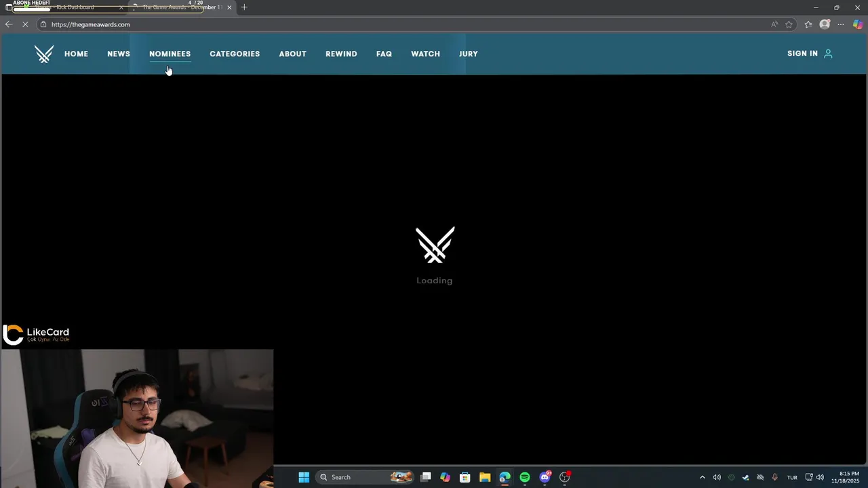Open Spotify from the taskbar
The image size is (868, 488).
coord(525,477)
